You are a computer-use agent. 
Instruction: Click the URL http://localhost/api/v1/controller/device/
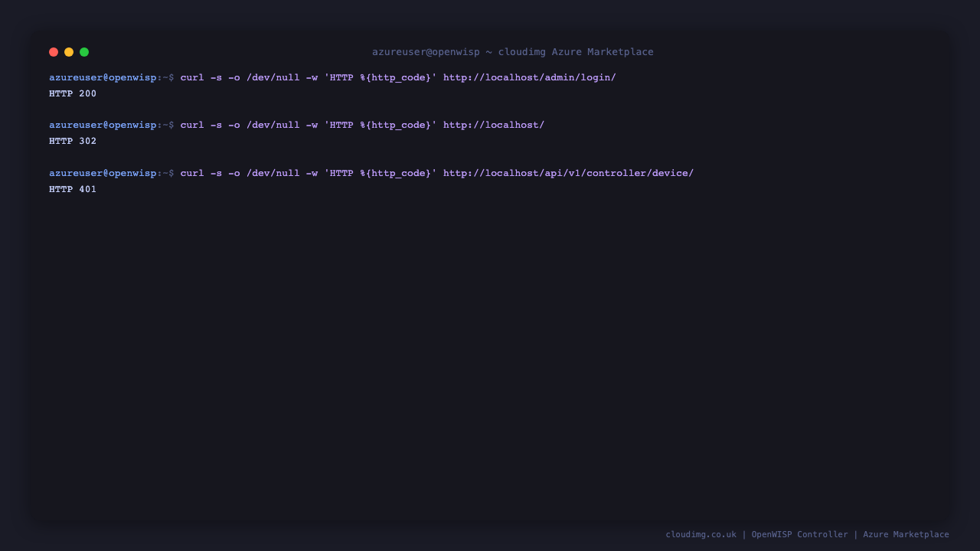[568, 173]
